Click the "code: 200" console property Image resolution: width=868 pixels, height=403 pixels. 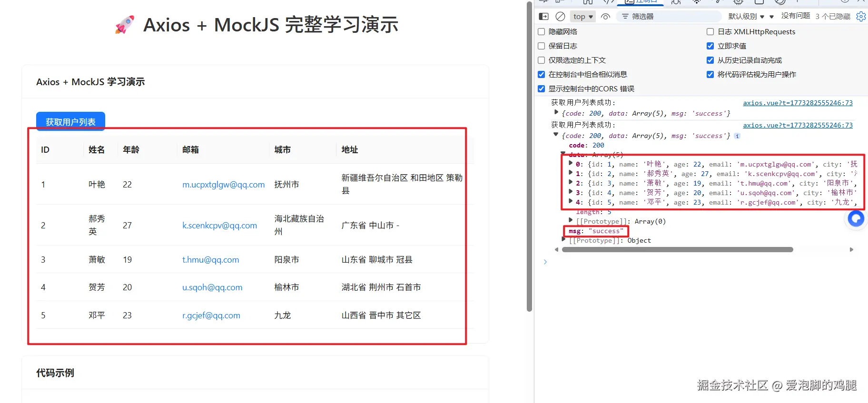click(x=586, y=146)
